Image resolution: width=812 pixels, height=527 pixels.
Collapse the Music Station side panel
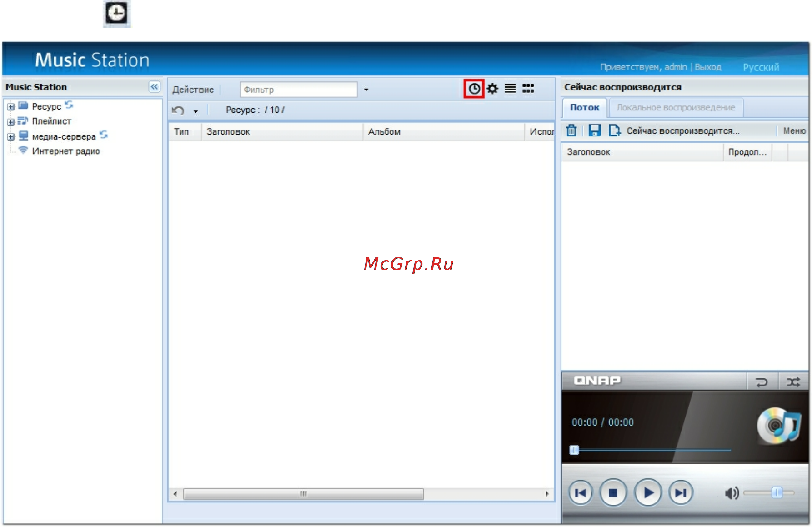[155, 87]
